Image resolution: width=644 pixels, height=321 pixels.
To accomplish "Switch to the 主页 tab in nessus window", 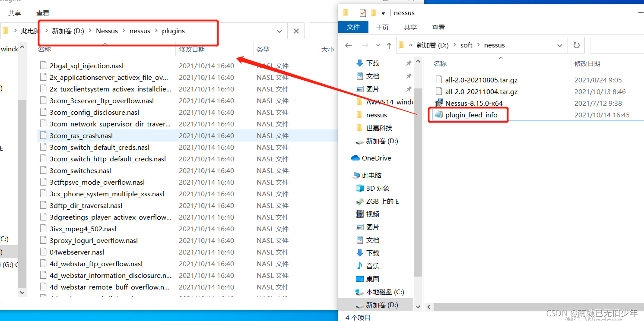I will tap(382, 27).
